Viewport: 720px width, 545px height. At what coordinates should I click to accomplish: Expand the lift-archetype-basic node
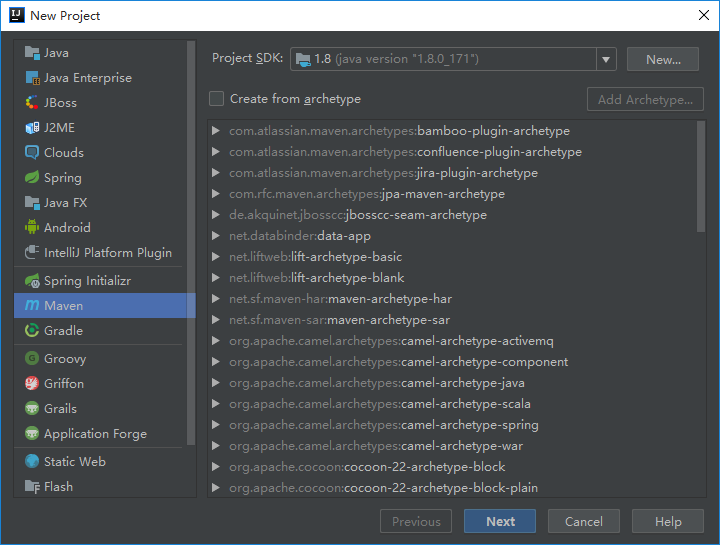click(215, 257)
